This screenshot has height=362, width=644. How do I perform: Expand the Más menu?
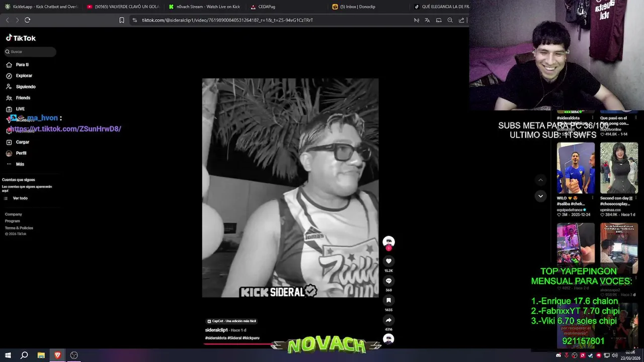(15, 164)
